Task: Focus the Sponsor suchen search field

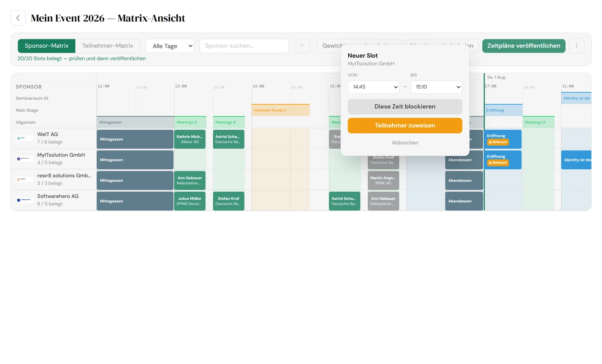Action: point(244,46)
